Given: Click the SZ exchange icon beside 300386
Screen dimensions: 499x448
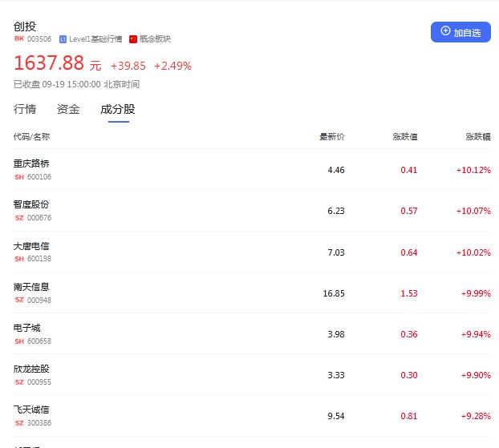Looking at the screenshot, I should pyautogui.click(x=19, y=423).
